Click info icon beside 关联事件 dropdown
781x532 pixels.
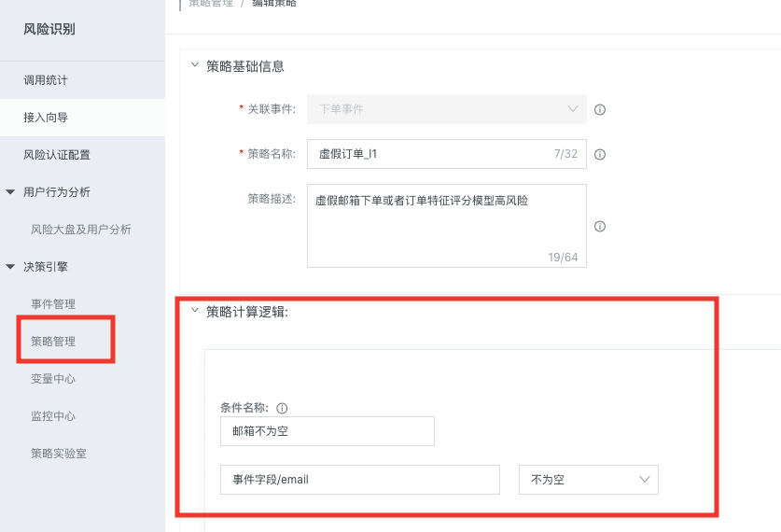pos(600,109)
